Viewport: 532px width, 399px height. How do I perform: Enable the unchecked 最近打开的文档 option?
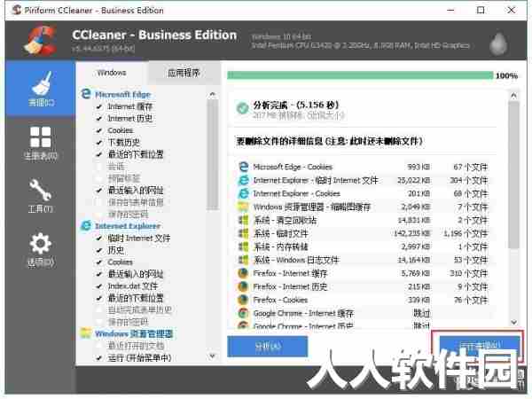point(99,346)
